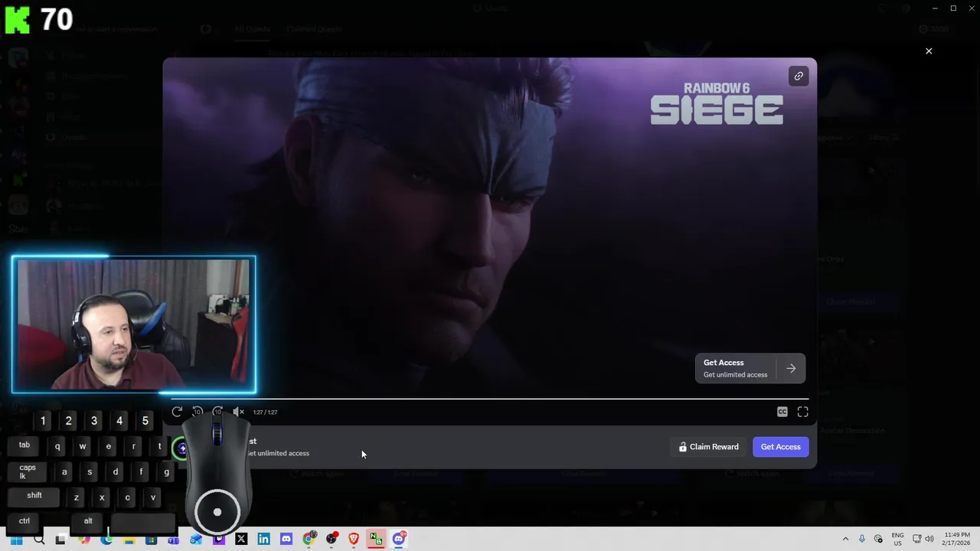Rewind the video ten seconds
Screen dimensions: 980x551
(198, 412)
